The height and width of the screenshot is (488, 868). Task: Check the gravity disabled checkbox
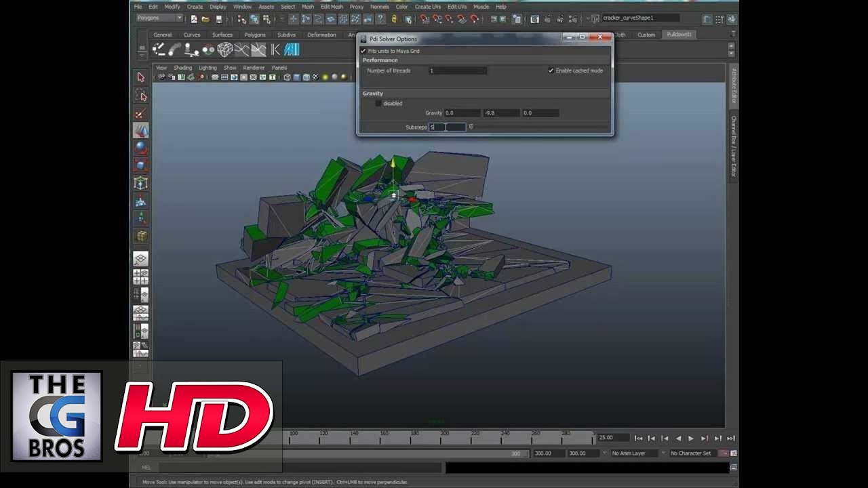378,104
